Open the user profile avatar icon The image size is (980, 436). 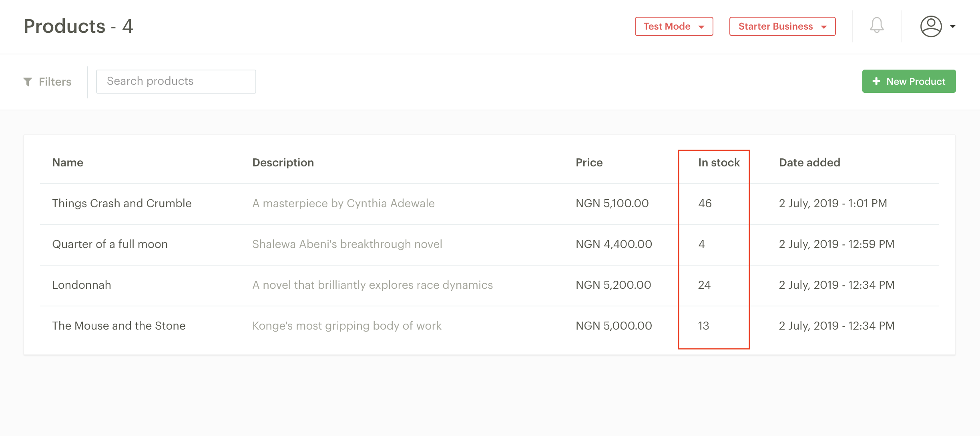click(x=931, y=26)
